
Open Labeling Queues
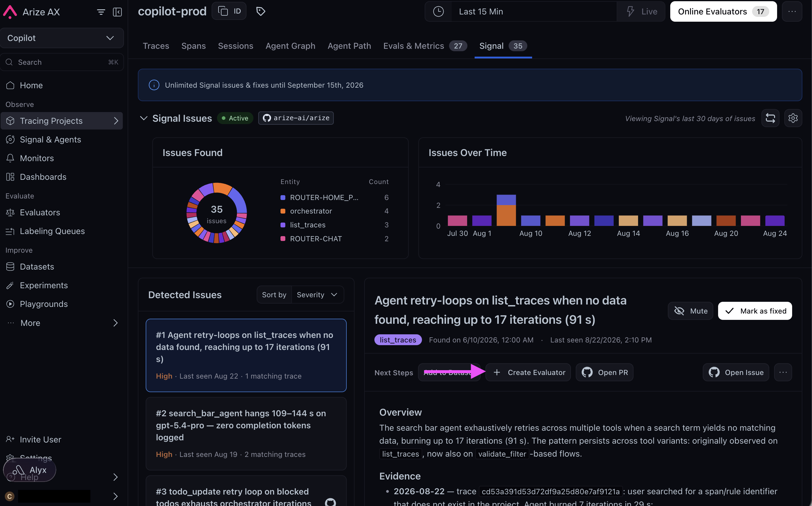[52, 231]
